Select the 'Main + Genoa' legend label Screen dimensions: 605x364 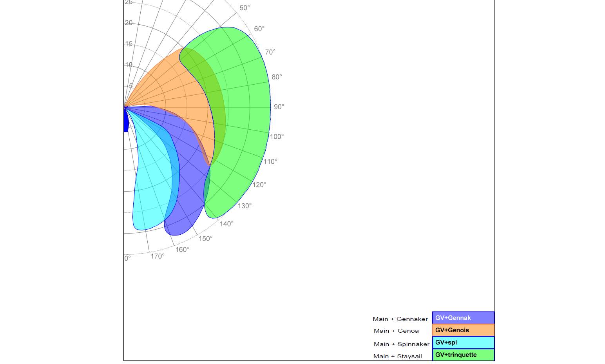click(396, 331)
